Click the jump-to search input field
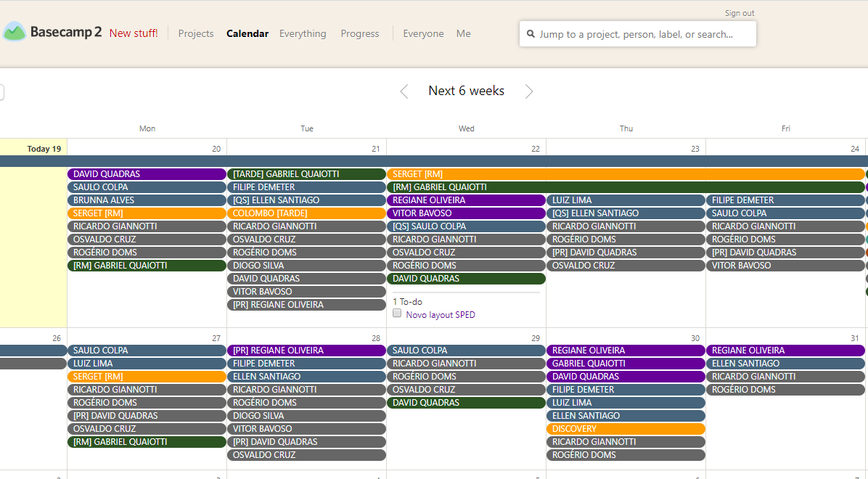Screen dimensions: 868x479 click(x=637, y=33)
